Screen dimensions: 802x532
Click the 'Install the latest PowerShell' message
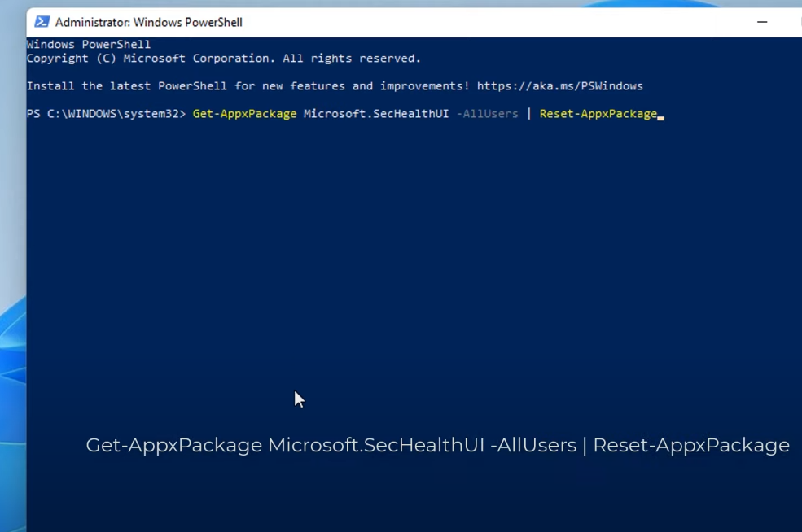(335, 86)
